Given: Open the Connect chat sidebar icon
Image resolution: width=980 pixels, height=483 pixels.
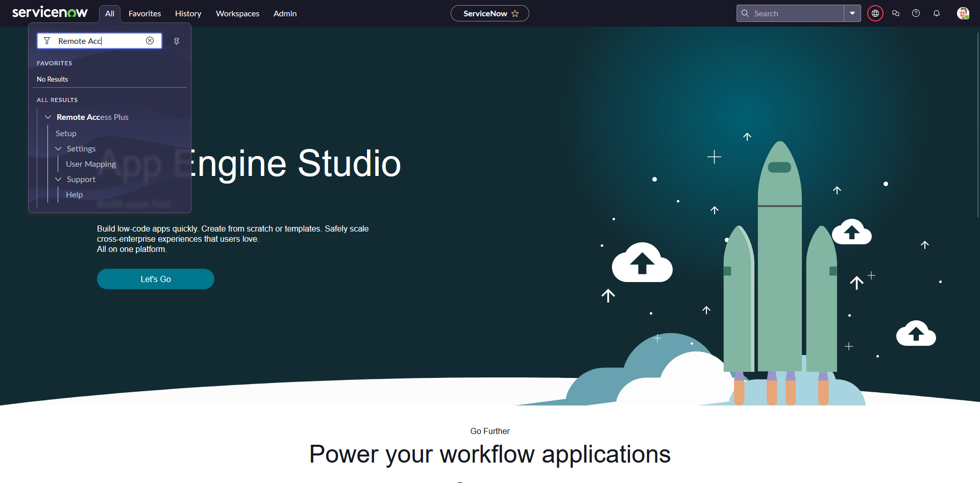Looking at the screenshot, I should [x=895, y=13].
